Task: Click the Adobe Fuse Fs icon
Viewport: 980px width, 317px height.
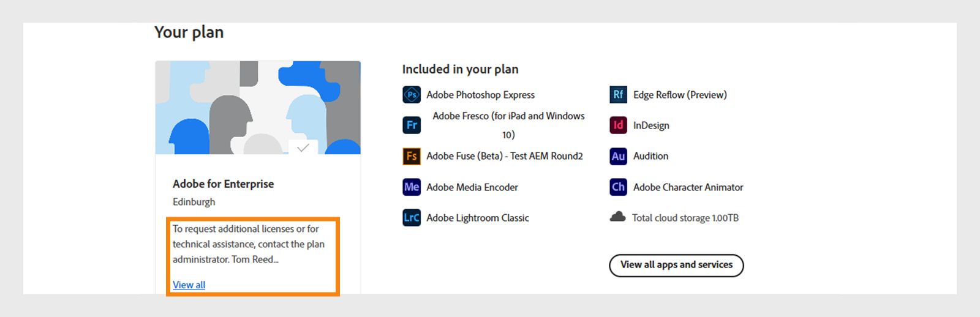Action: pyautogui.click(x=412, y=156)
